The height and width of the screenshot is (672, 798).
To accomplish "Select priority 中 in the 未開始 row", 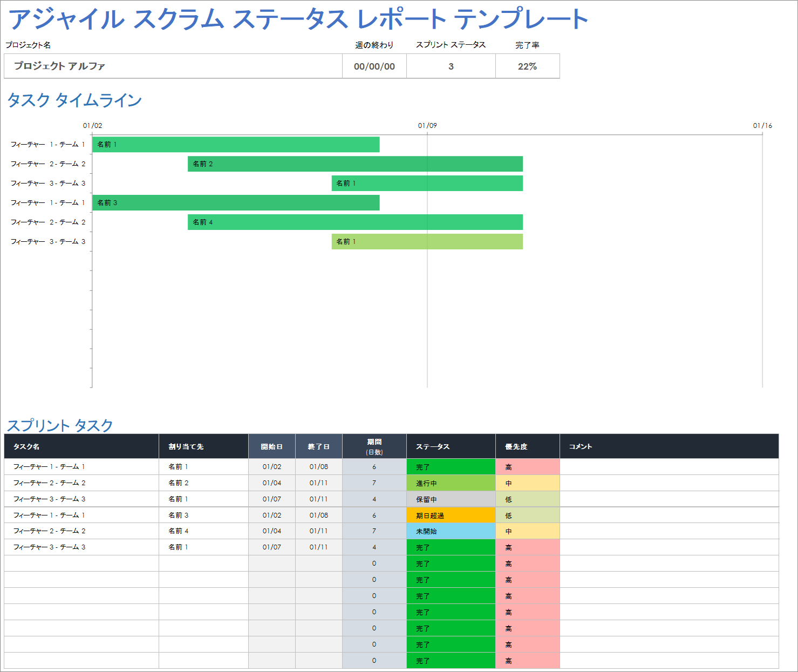I will click(x=528, y=531).
